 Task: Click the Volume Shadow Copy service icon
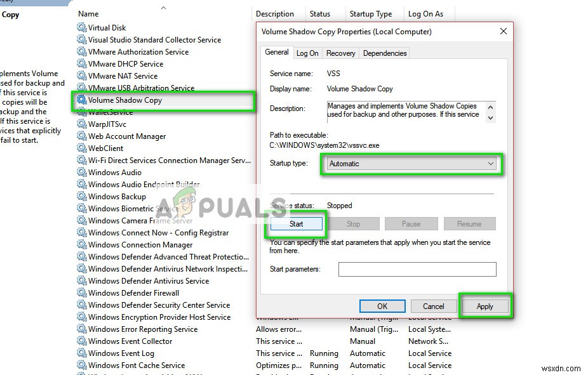point(82,100)
